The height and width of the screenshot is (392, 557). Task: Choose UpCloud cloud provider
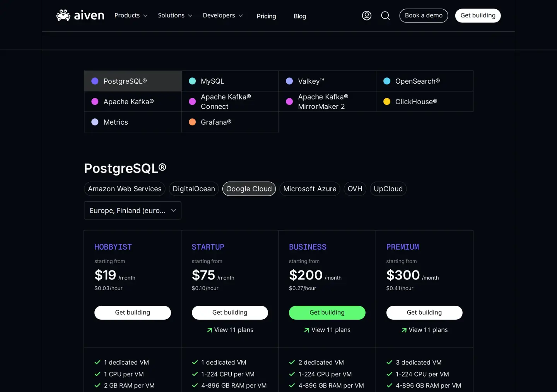click(x=388, y=189)
